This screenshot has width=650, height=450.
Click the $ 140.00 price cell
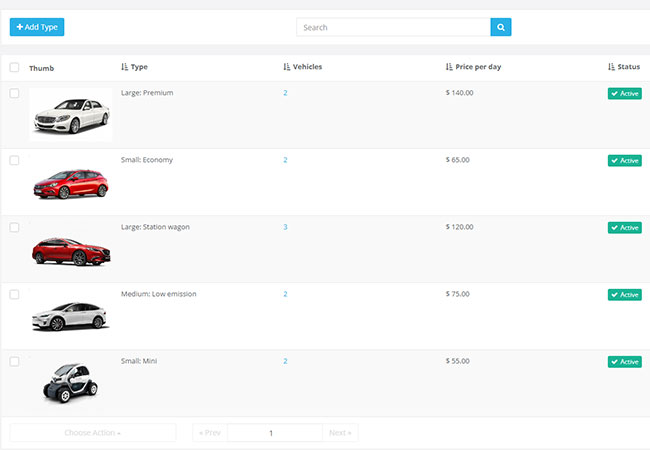(x=459, y=93)
